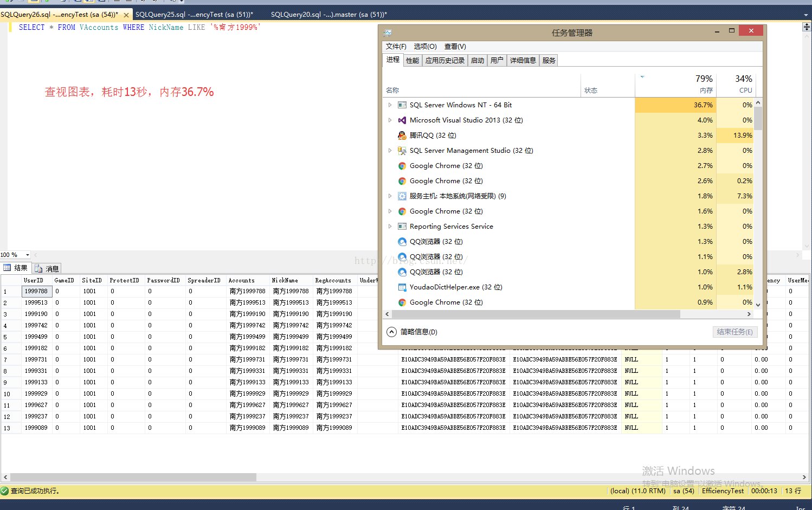The image size is (812, 510).
Task: Expand the Reporting Services Service process
Action: [390, 227]
